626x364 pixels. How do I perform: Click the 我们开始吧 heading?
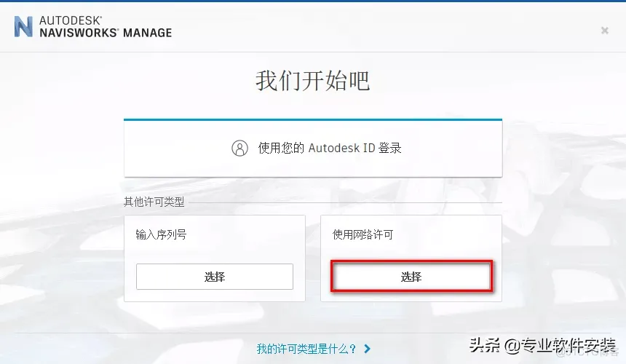click(313, 81)
